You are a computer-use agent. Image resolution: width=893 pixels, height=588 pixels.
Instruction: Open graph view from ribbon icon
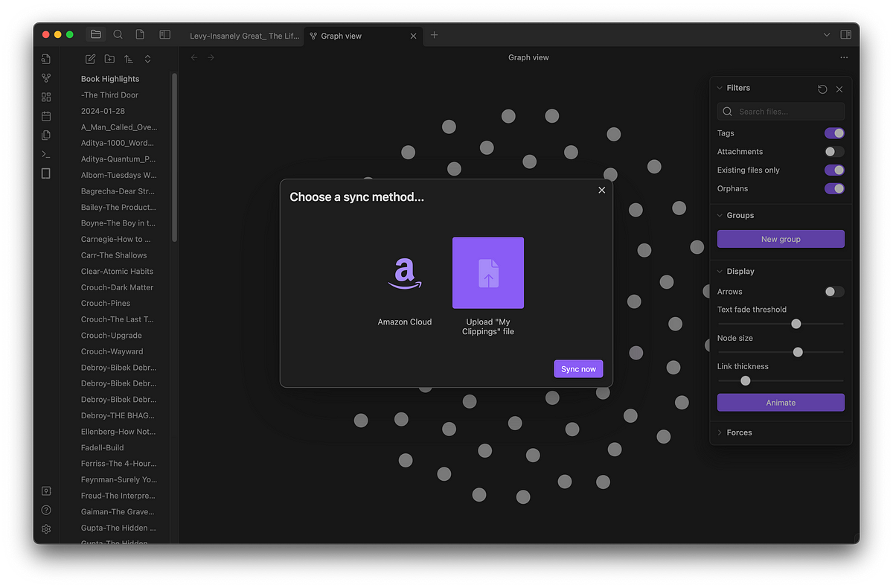click(46, 77)
